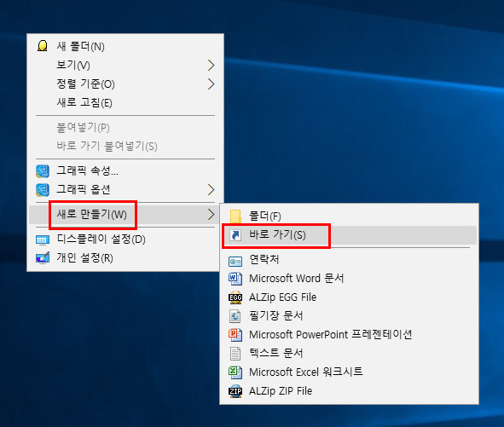The width and height of the screenshot is (504, 427).
Task: Expand the 그래픽 옵션 submenu arrow
Action: [211, 189]
